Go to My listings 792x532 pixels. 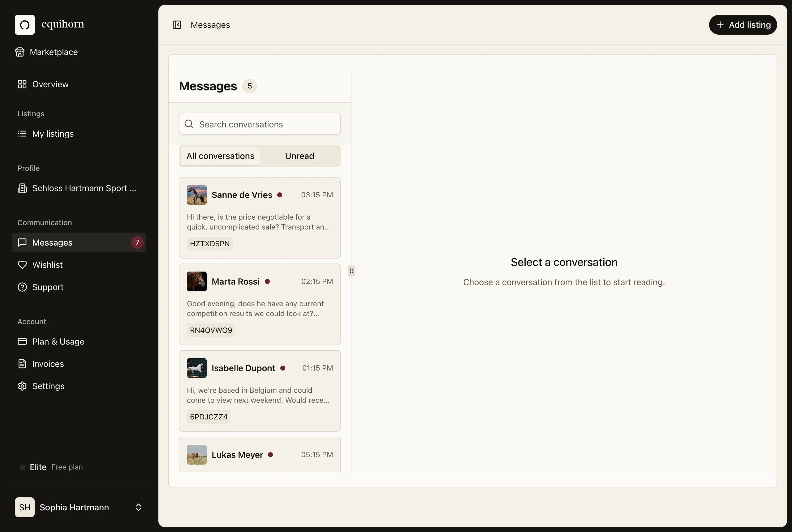[79, 134]
